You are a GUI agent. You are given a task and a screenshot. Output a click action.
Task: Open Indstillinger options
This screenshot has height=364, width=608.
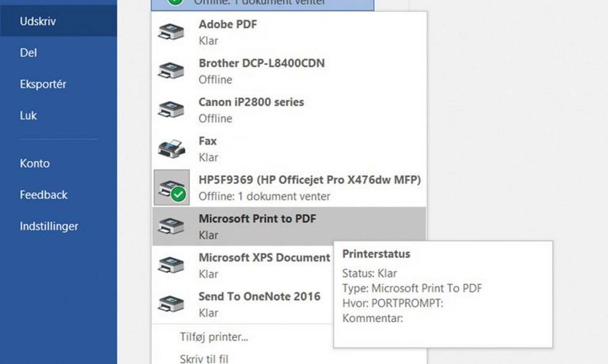point(49,226)
